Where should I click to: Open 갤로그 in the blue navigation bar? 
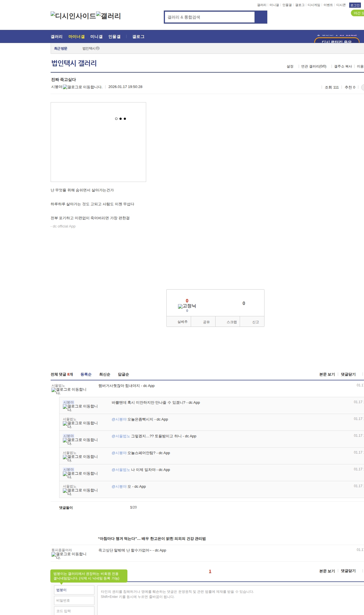[138, 37]
